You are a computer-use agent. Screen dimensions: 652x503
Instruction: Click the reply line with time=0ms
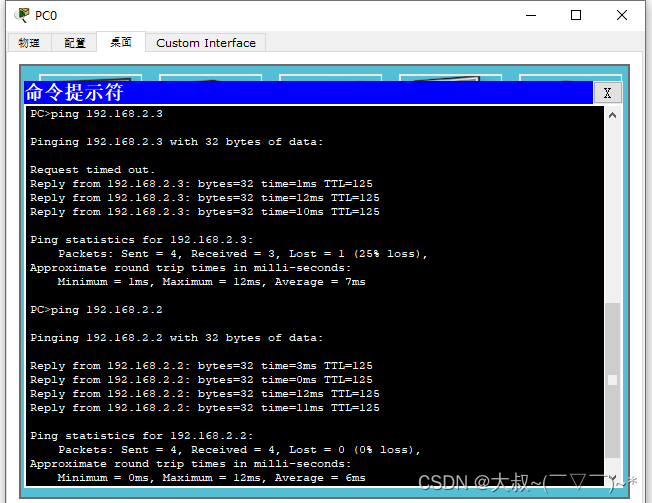[201, 380]
